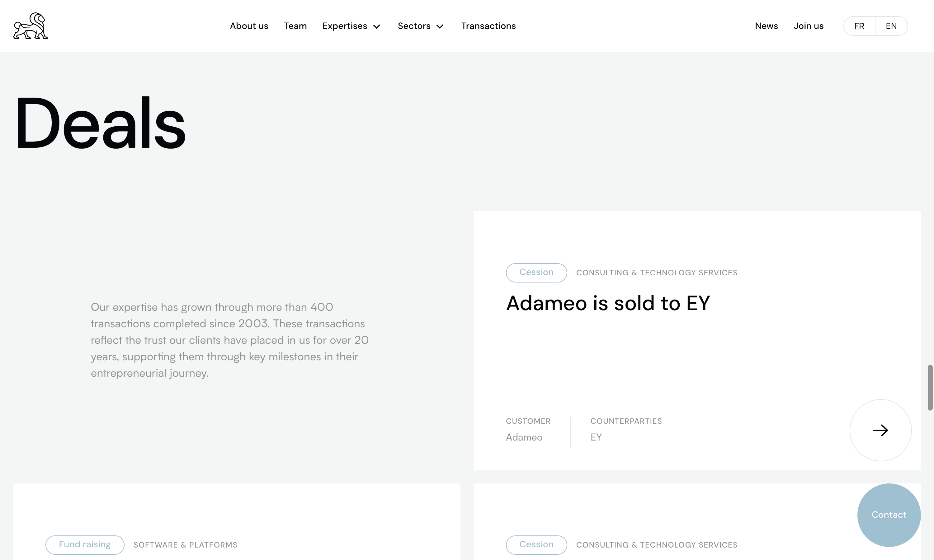Switch language to EN
The width and height of the screenshot is (934, 560).
(x=891, y=26)
